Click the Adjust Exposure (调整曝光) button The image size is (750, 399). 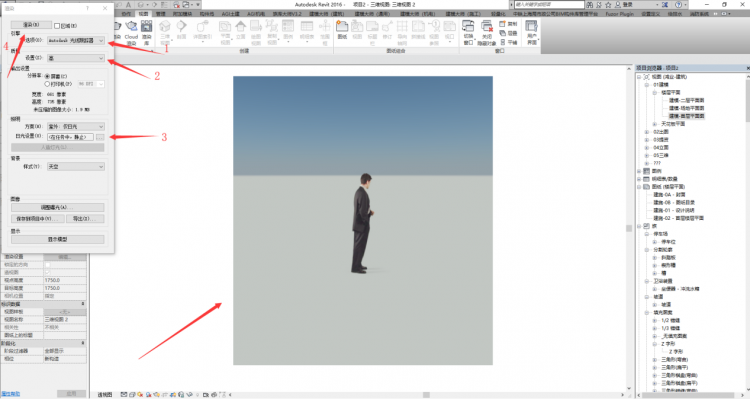57,207
